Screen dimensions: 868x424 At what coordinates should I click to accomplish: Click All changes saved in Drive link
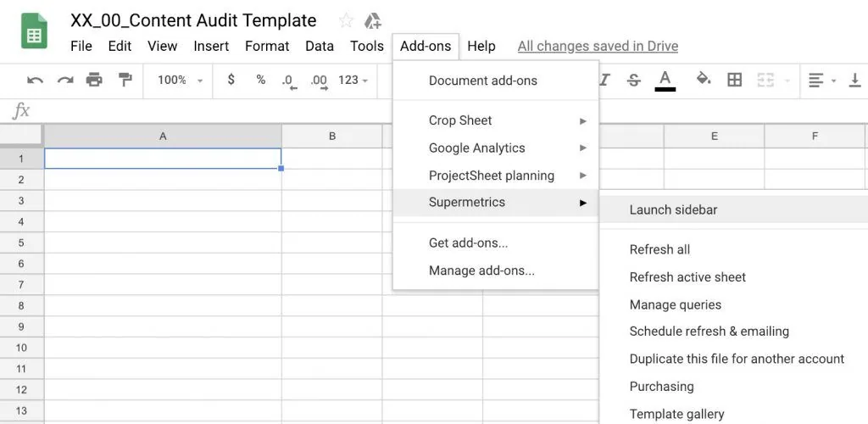click(598, 46)
